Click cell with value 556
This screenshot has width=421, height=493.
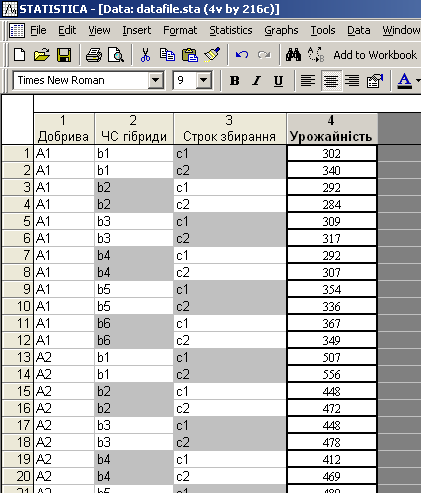click(x=332, y=375)
